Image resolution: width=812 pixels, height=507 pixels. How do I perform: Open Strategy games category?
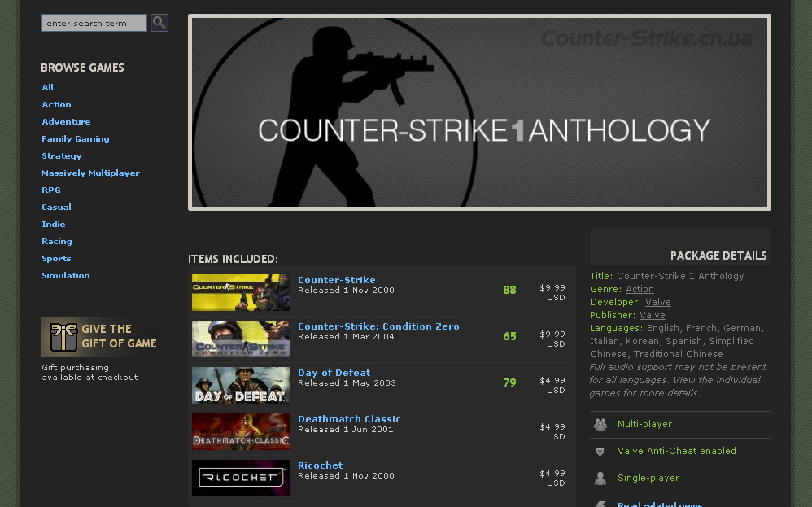click(x=62, y=156)
